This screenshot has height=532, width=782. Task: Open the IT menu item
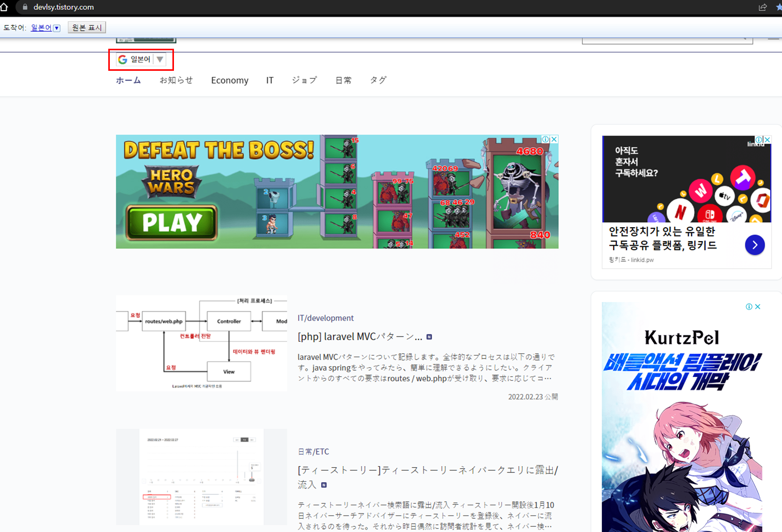[x=270, y=80]
